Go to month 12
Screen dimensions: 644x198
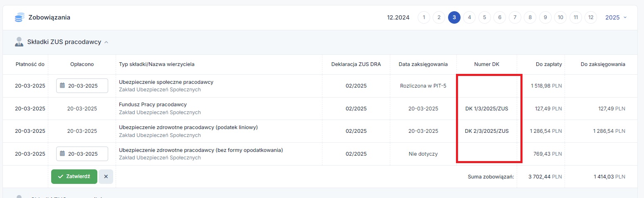click(591, 17)
